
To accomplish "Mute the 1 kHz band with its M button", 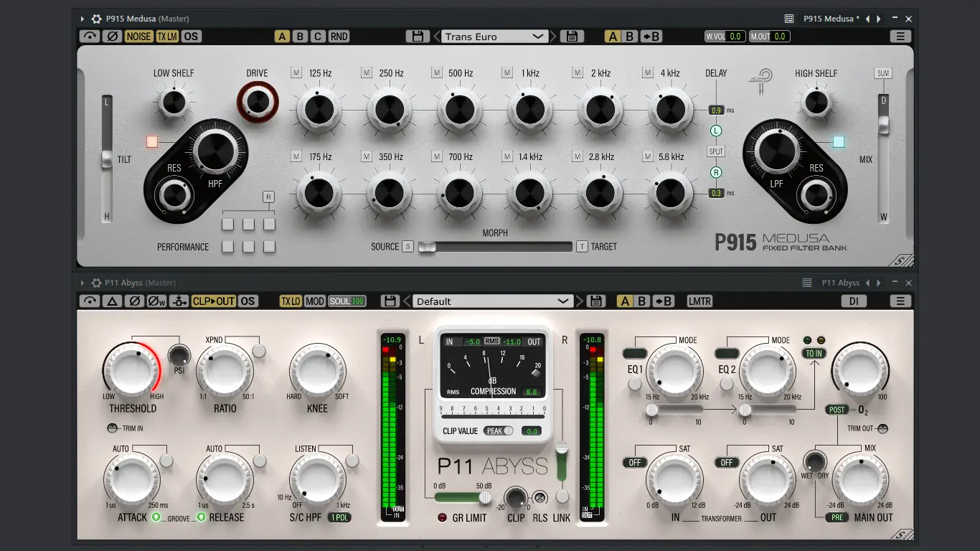I will point(507,72).
